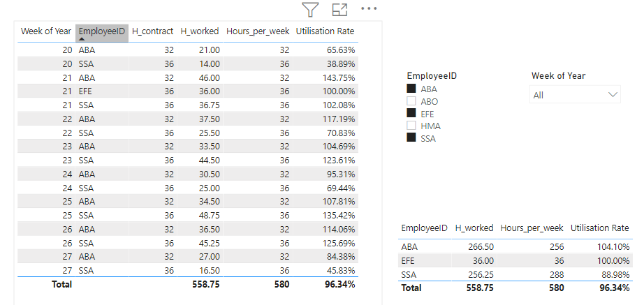Uncheck SSA in the EmployeeID slicer
This screenshot has width=644, height=305.
[x=411, y=138]
